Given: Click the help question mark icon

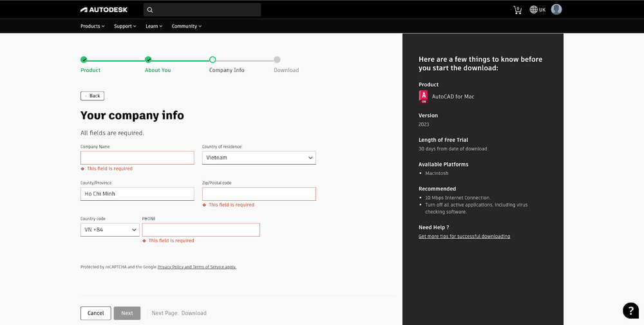Looking at the screenshot, I should click(630, 310).
